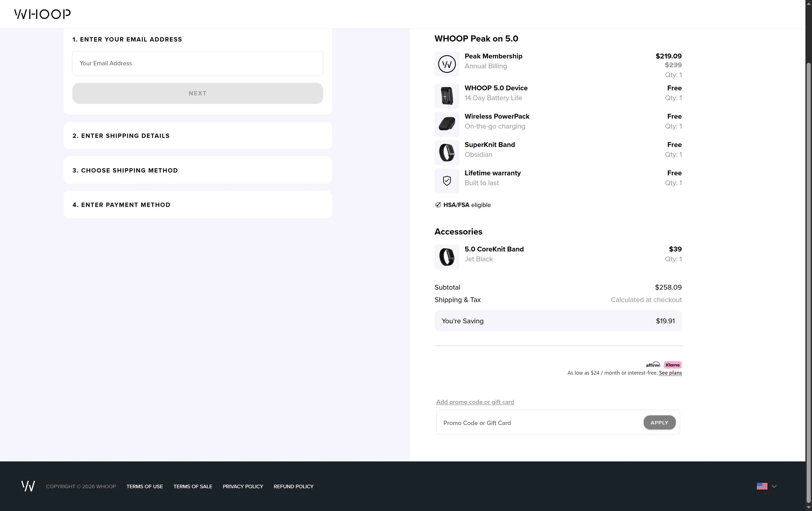
Task: Click the Peak Membership item name
Action: 493,56
